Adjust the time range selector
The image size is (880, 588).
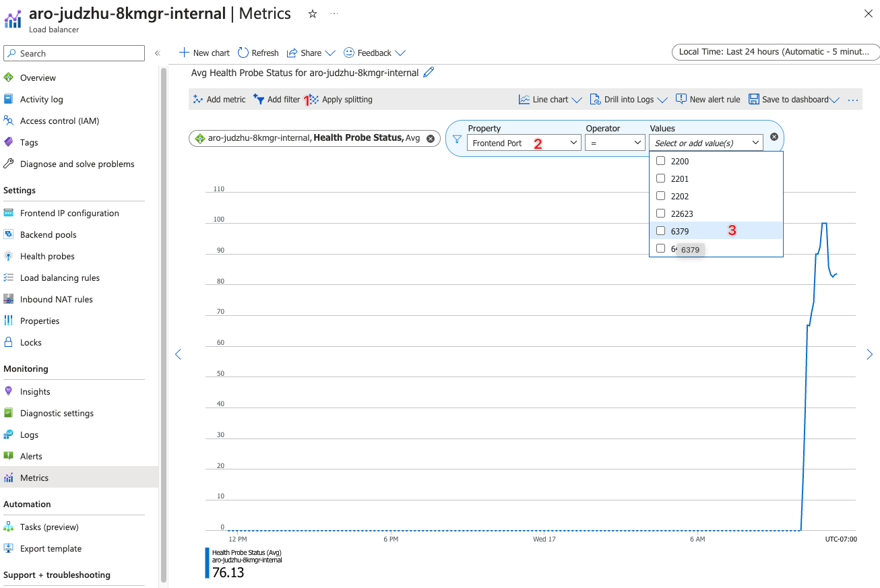pyautogui.click(x=774, y=51)
